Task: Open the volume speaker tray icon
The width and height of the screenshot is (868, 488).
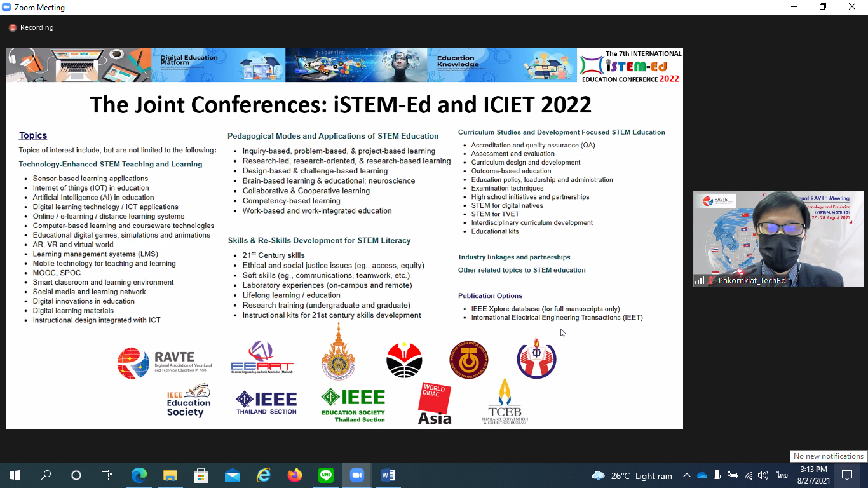Action: point(763,475)
